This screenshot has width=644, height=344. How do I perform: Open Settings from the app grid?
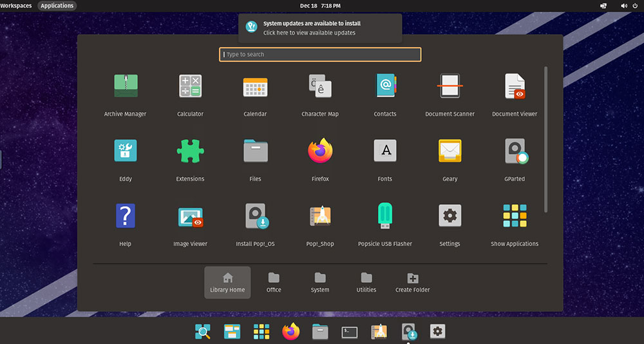[450, 215]
